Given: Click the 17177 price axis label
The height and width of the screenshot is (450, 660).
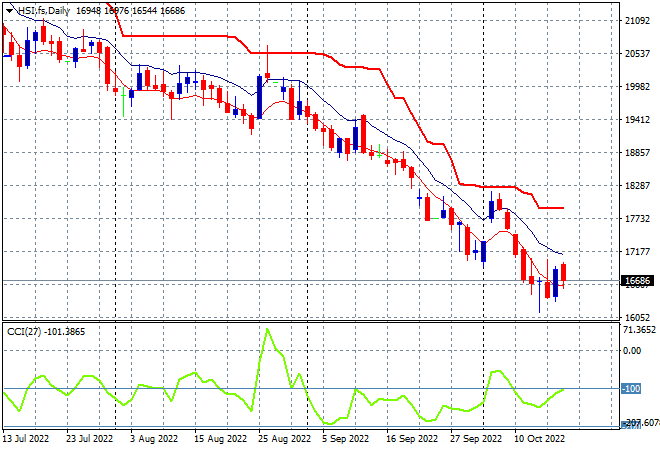Looking at the screenshot, I should point(637,252).
